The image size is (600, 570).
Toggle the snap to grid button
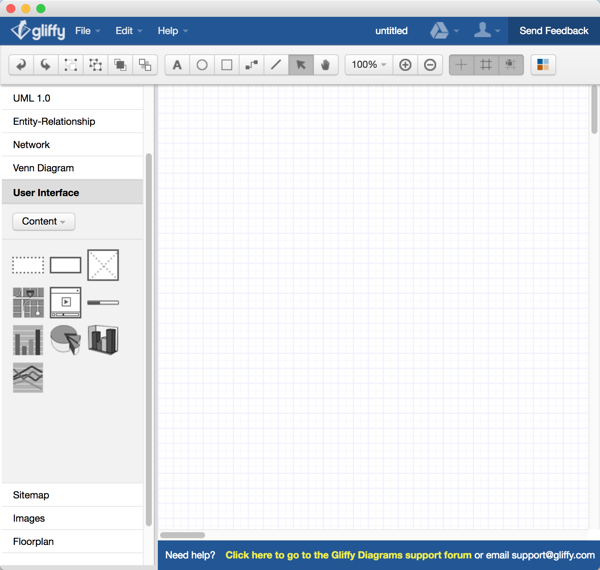(x=510, y=65)
